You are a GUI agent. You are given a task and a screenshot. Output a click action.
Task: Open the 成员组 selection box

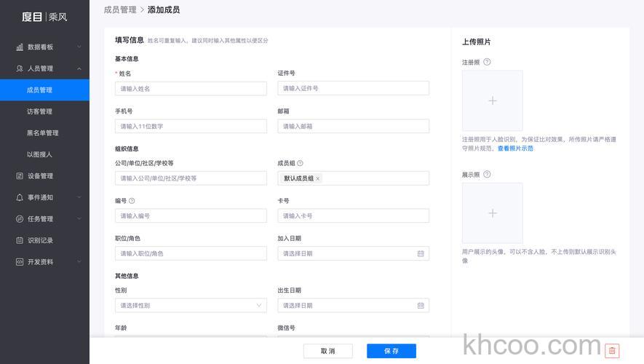click(353, 178)
